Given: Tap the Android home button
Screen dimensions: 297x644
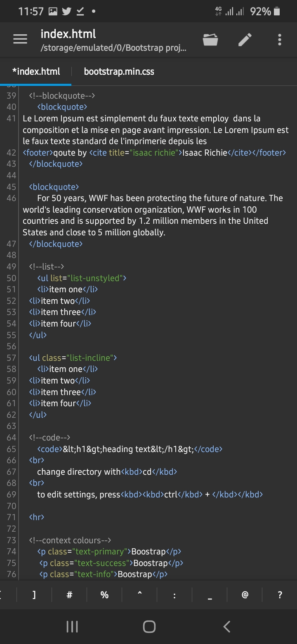Looking at the screenshot, I should coord(149,627).
